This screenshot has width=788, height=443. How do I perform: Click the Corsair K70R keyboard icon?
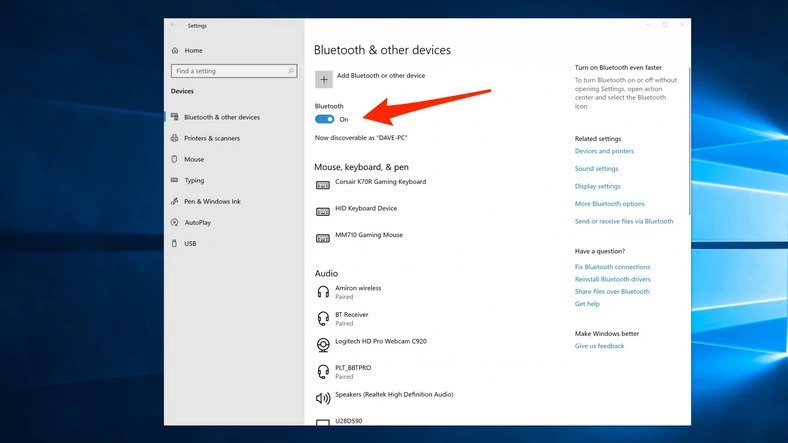click(323, 185)
